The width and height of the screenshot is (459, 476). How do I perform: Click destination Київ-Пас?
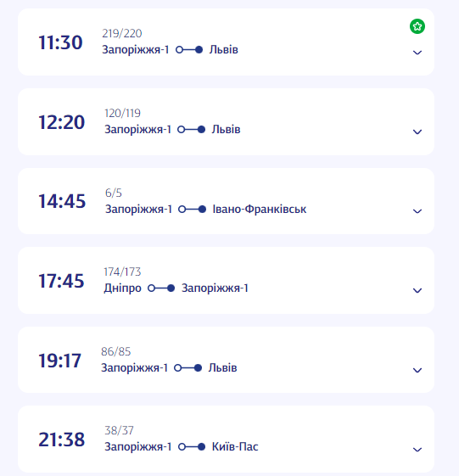point(235,446)
